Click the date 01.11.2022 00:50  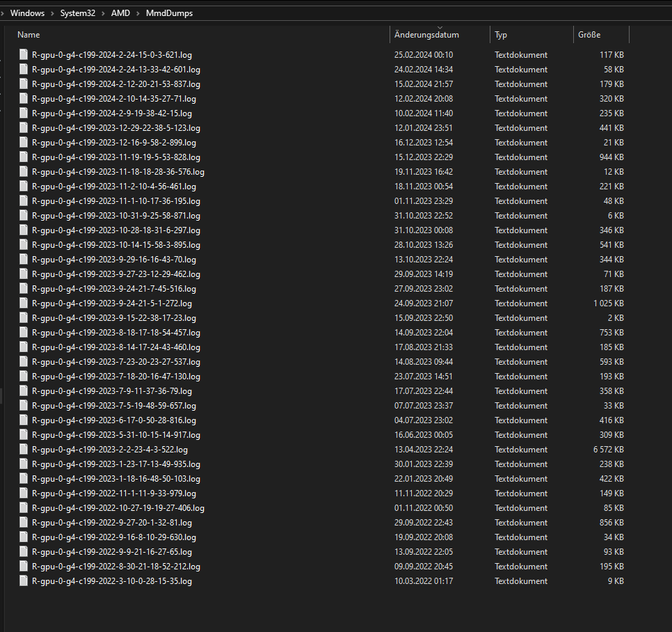click(424, 508)
